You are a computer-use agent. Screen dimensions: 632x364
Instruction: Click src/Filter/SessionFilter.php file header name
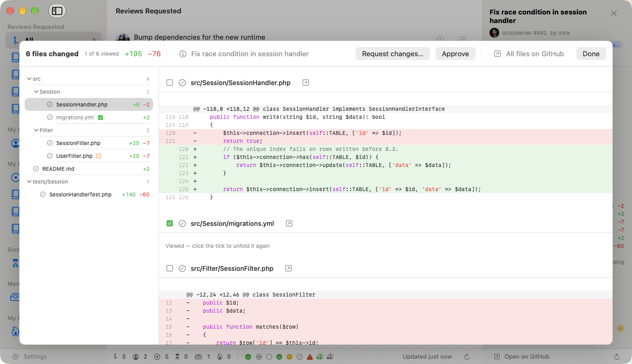(232, 269)
